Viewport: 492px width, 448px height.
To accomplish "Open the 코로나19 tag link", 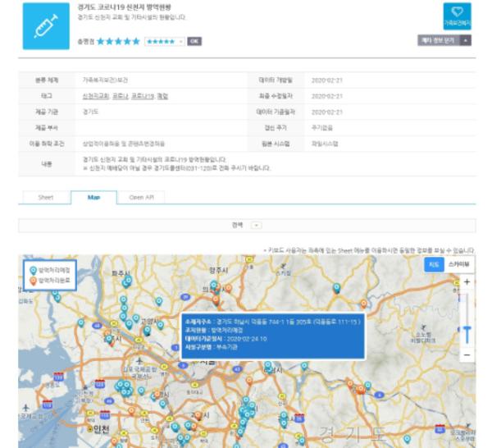I will point(142,96).
